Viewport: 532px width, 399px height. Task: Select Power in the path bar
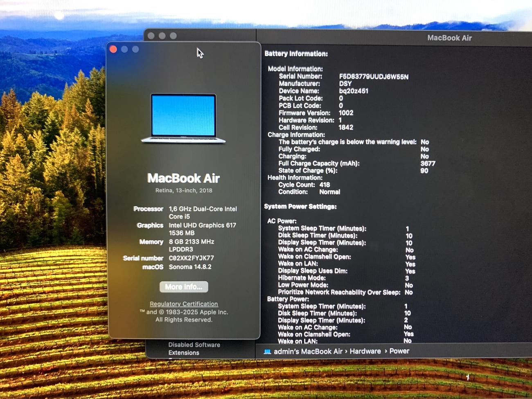(399, 351)
